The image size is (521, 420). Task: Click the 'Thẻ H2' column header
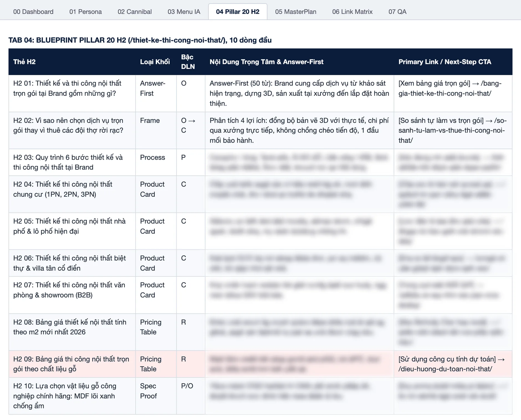72,62
